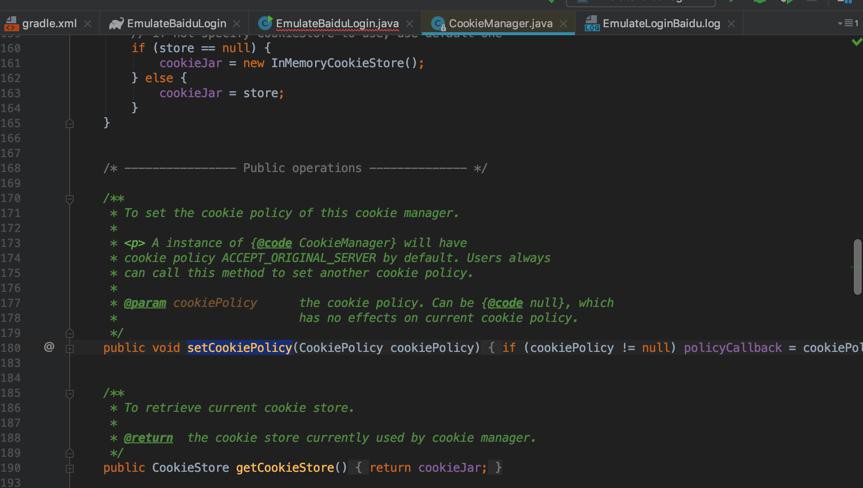Click the fold end marker at line 165

click(69, 124)
